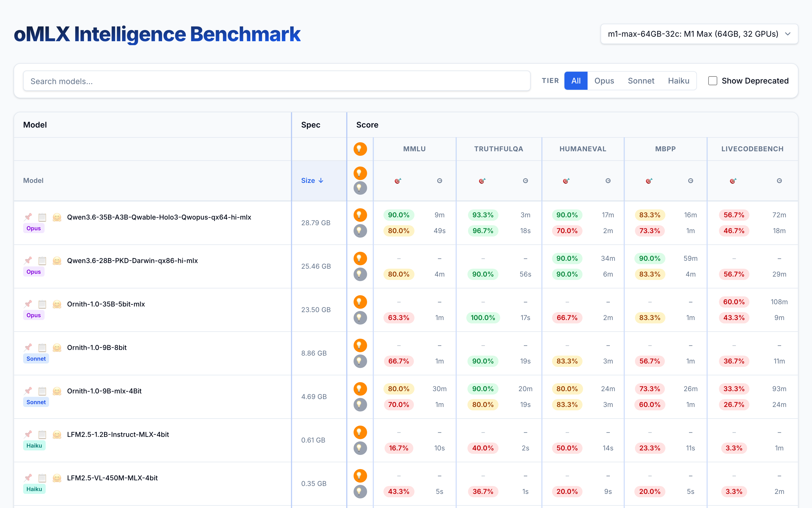This screenshot has height=508, width=812.
Task: Click Hugging Face emoji beside Ornith-1.0-35B-5bit-mlx
Action: pos(57,304)
